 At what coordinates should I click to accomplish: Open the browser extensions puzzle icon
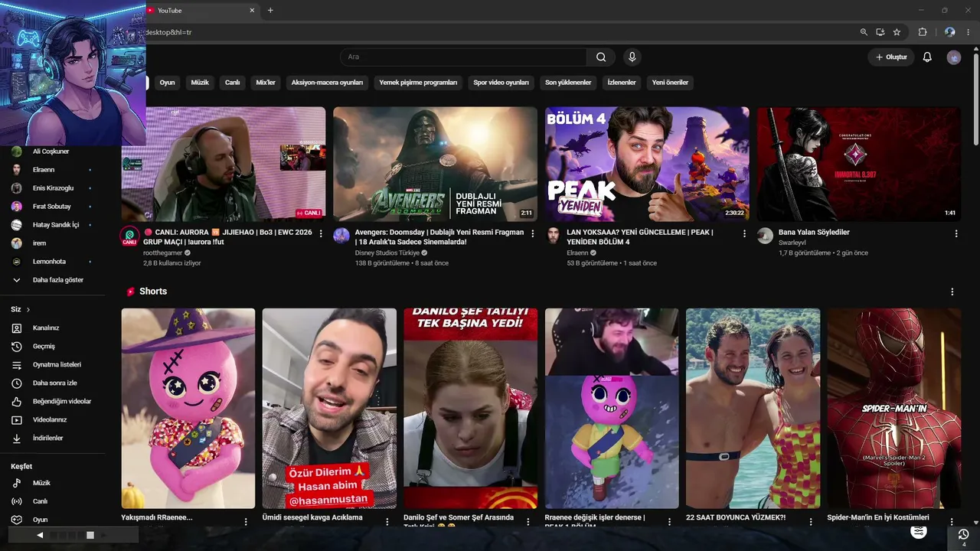[923, 32]
